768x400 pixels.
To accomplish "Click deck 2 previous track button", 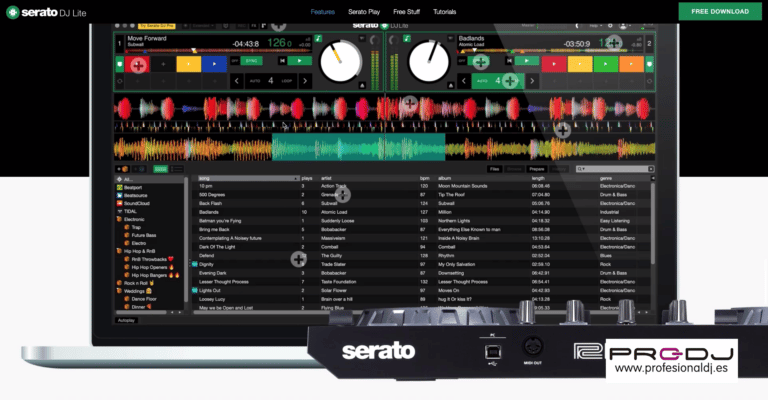I will (x=509, y=61).
